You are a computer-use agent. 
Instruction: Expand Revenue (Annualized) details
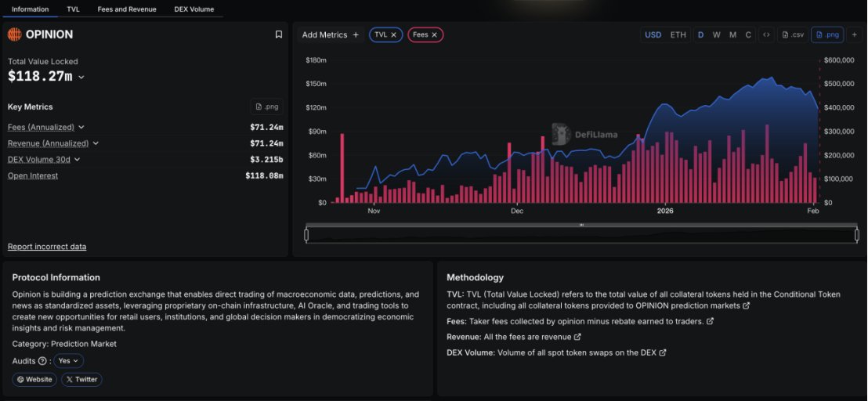[x=96, y=143]
